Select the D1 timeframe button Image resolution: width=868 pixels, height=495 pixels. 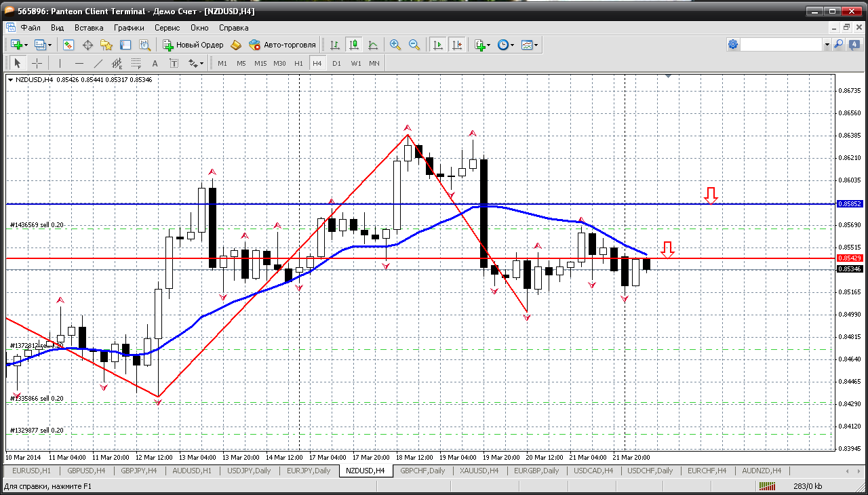point(336,63)
